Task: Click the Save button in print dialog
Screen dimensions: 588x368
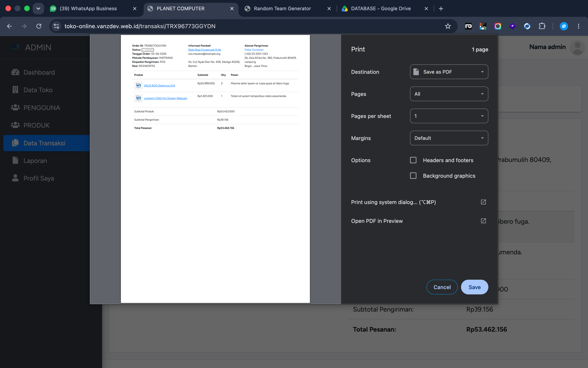Action: [x=474, y=287]
